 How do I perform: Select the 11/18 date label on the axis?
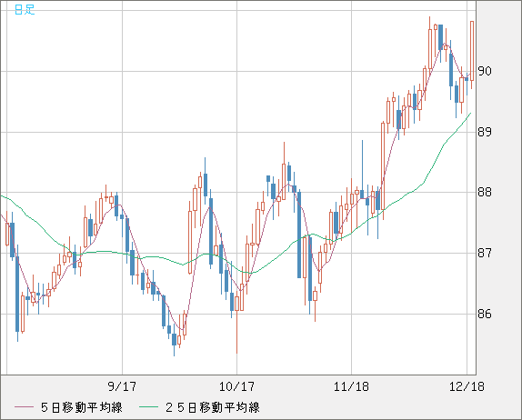click(351, 386)
